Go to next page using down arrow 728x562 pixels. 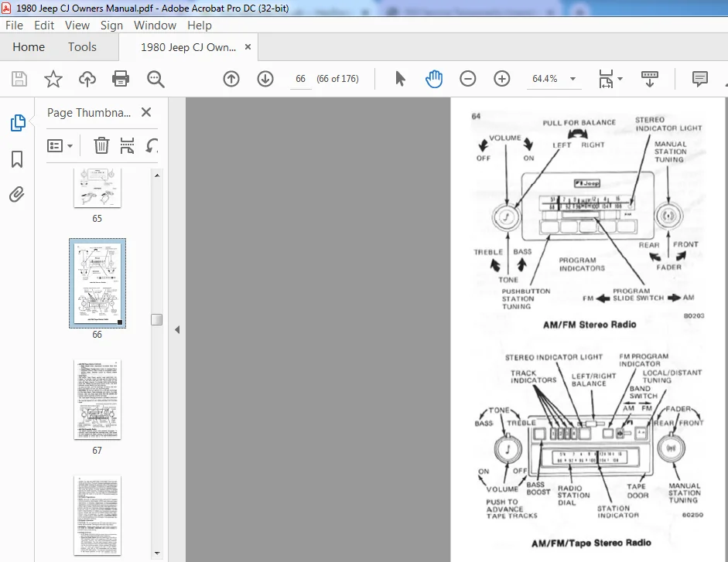click(x=265, y=79)
